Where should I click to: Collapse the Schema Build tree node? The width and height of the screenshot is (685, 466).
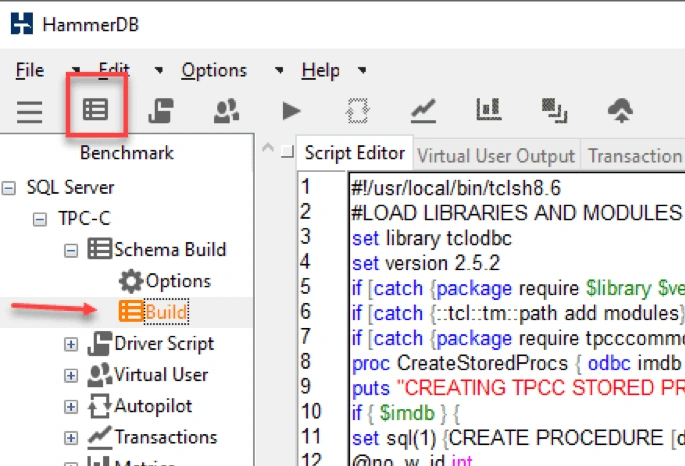[71, 250]
